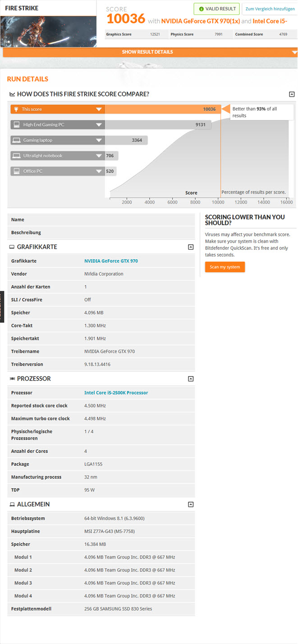Screen dimensions: 298x644
Task: Click the empty Beschreibung field row
Action: [101, 233]
